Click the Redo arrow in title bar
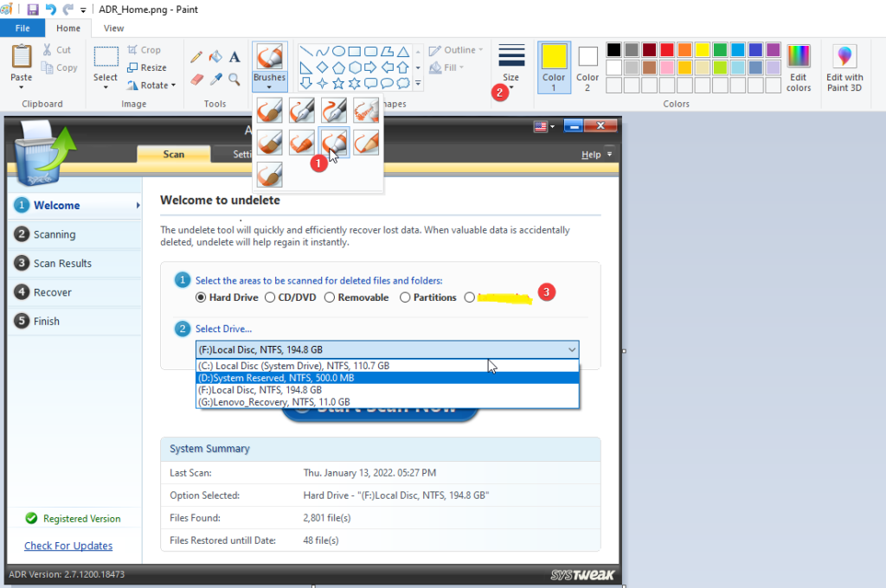This screenshot has width=886, height=588. pyautogui.click(x=67, y=10)
